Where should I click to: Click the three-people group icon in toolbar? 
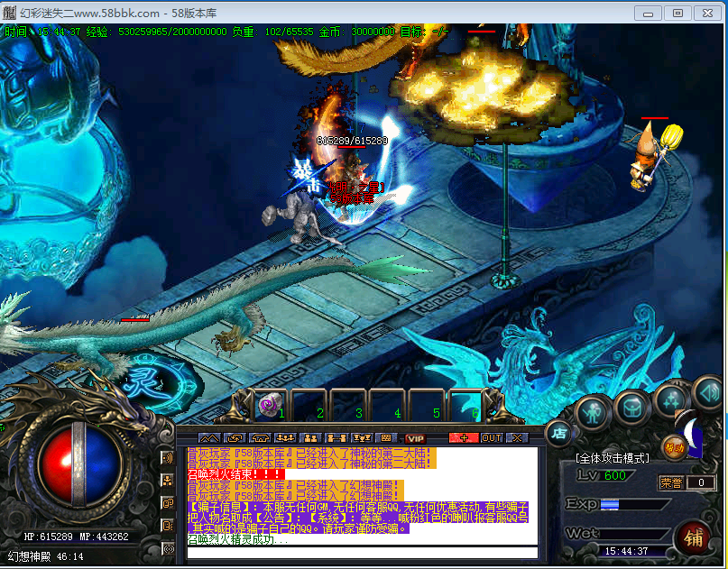[x=285, y=438]
